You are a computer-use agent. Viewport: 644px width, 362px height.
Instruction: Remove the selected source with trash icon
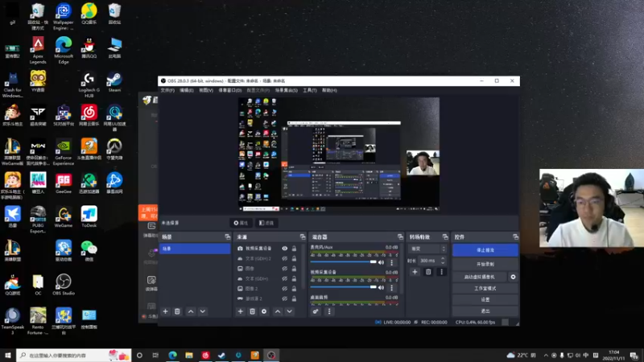[x=252, y=311]
